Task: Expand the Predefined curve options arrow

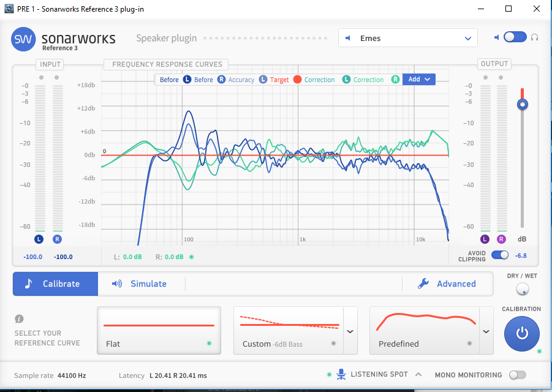Action: point(486,331)
